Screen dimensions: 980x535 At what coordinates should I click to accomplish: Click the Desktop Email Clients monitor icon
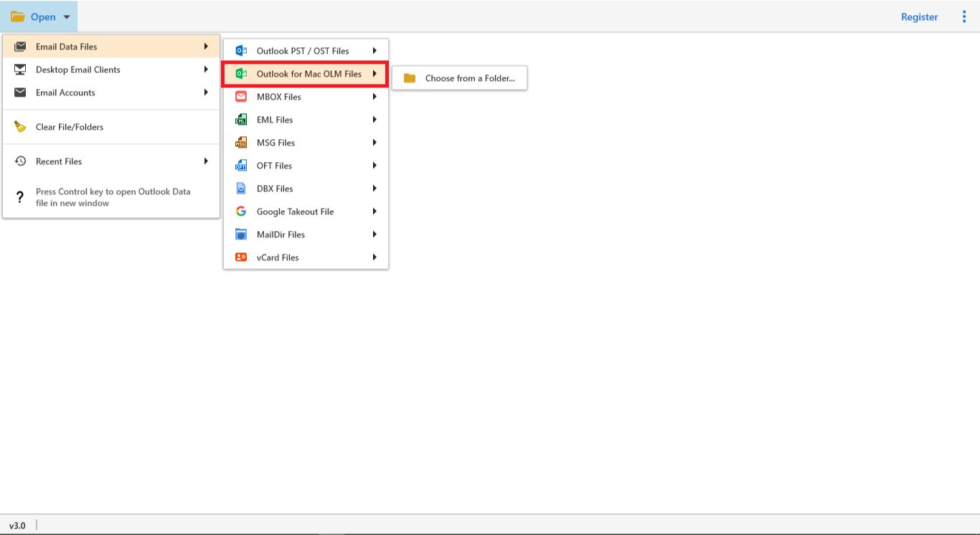click(x=21, y=70)
